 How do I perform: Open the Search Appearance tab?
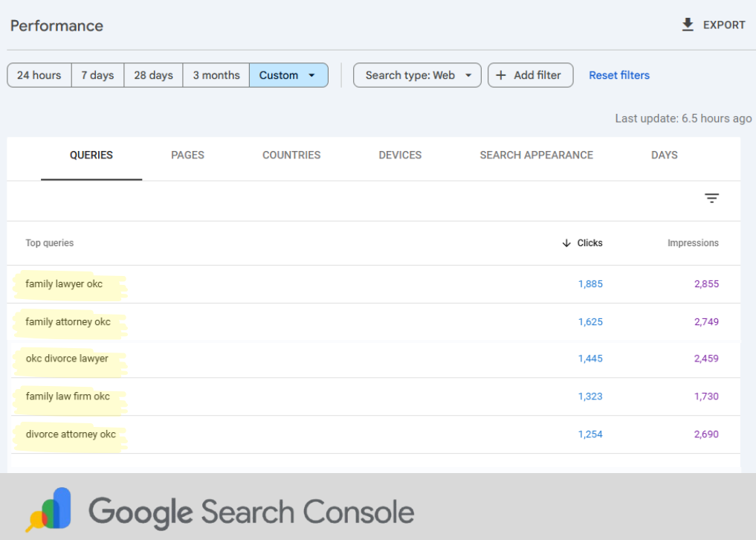pos(536,155)
